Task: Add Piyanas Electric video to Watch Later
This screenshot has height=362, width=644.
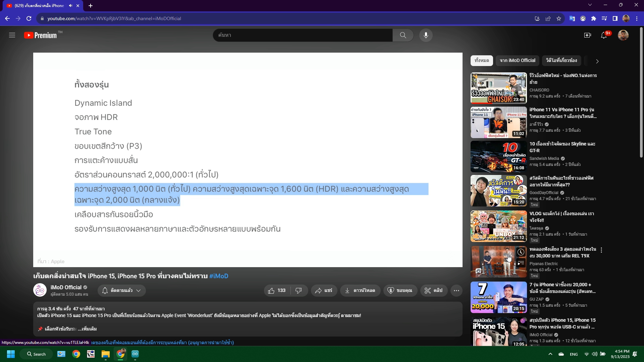Action: (x=521, y=252)
